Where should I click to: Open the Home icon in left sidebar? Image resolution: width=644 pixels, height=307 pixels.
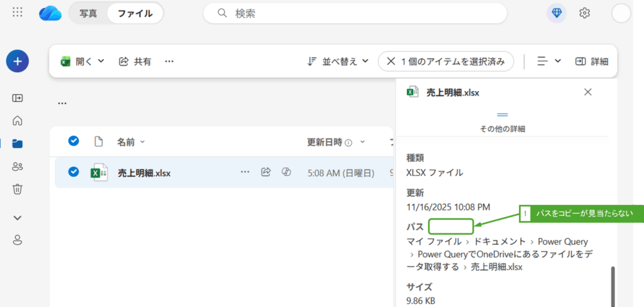(18, 121)
